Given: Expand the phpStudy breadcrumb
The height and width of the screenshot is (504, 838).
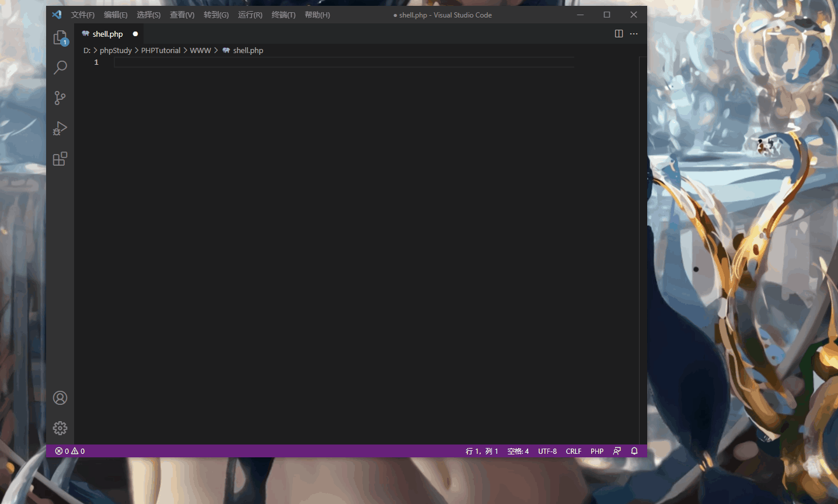Looking at the screenshot, I should [x=116, y=51].
